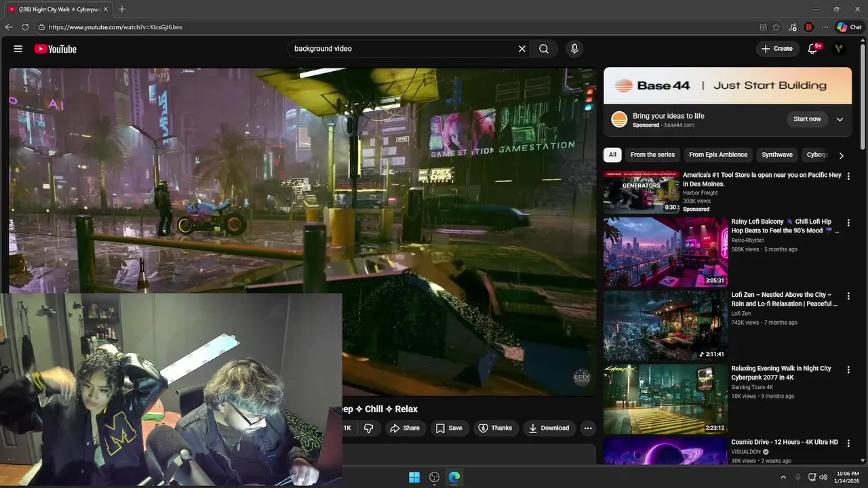Open the Lofi Zen rooftop thumbnail
This screenshot has width=868, height=488.
tap(665, 325)
